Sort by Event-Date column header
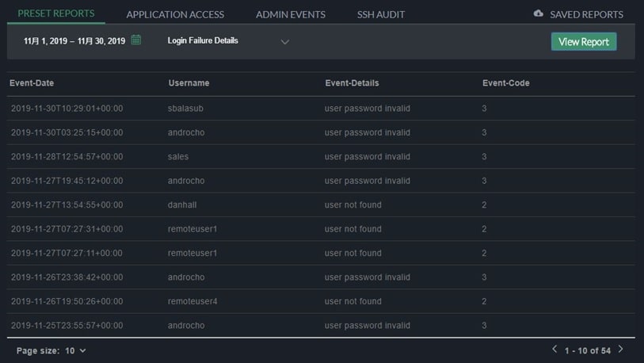Image resolution: width=644 pixels, height=363 pixels. [x=32, y=83]
